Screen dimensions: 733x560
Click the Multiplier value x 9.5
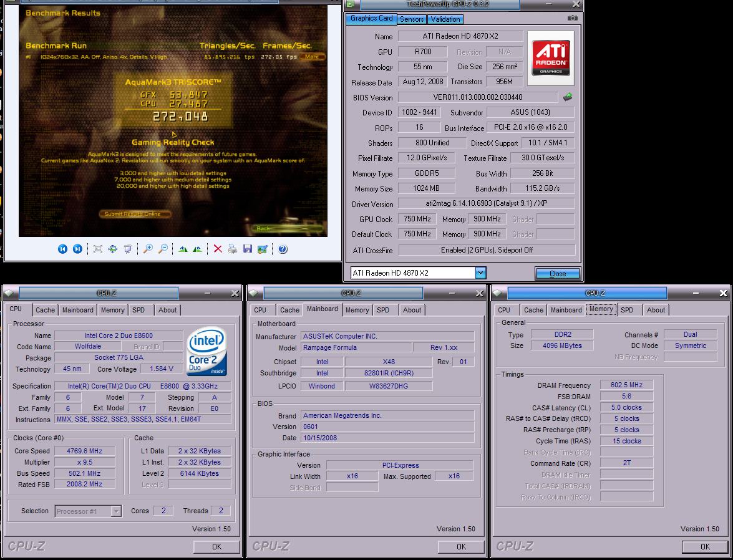84,462
